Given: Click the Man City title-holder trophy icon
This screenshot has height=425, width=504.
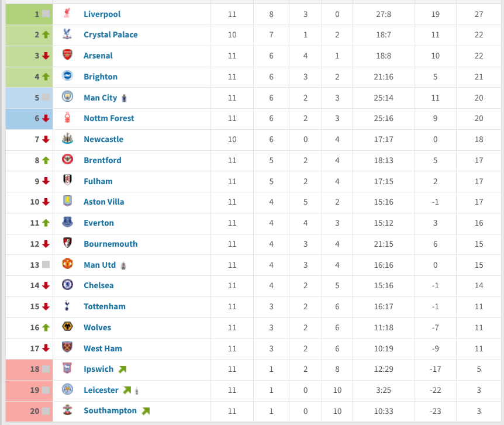Looking at the screenshot, I should 125,98.
